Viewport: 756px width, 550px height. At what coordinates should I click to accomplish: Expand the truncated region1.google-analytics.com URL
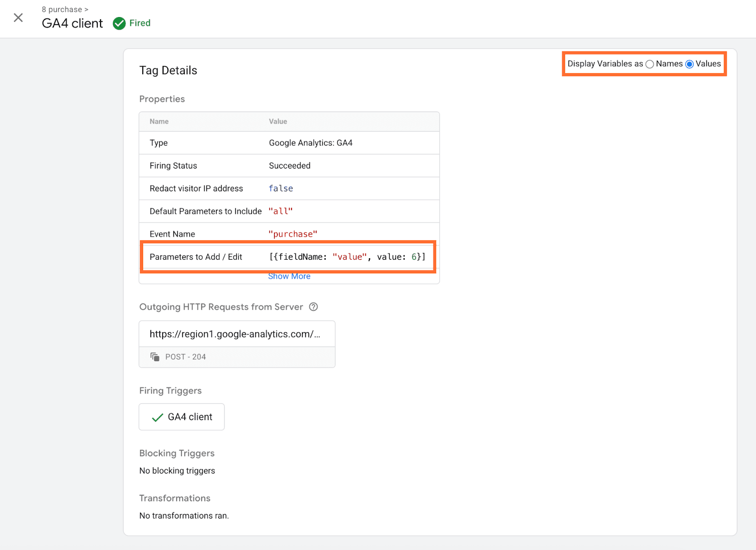(235, 334)
